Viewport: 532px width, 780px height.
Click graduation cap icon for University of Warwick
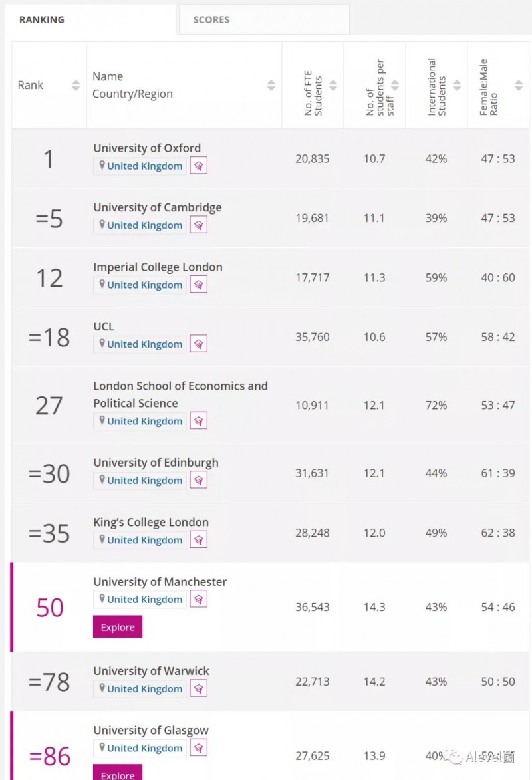pos(199,688)
